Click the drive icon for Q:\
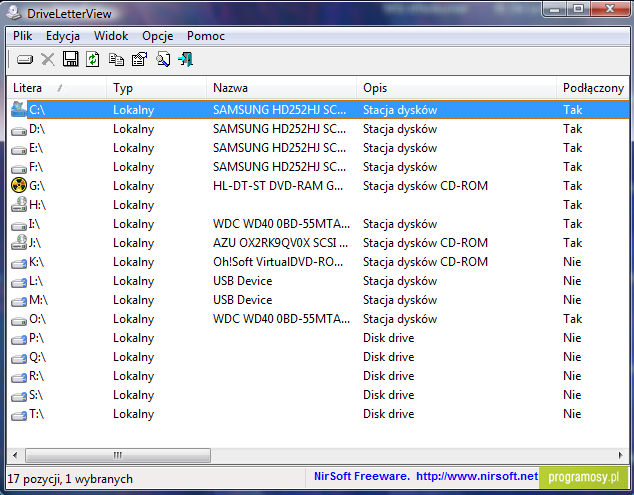Screen dimensions: 634x495 pyautogui.click(x=19, y=359)
